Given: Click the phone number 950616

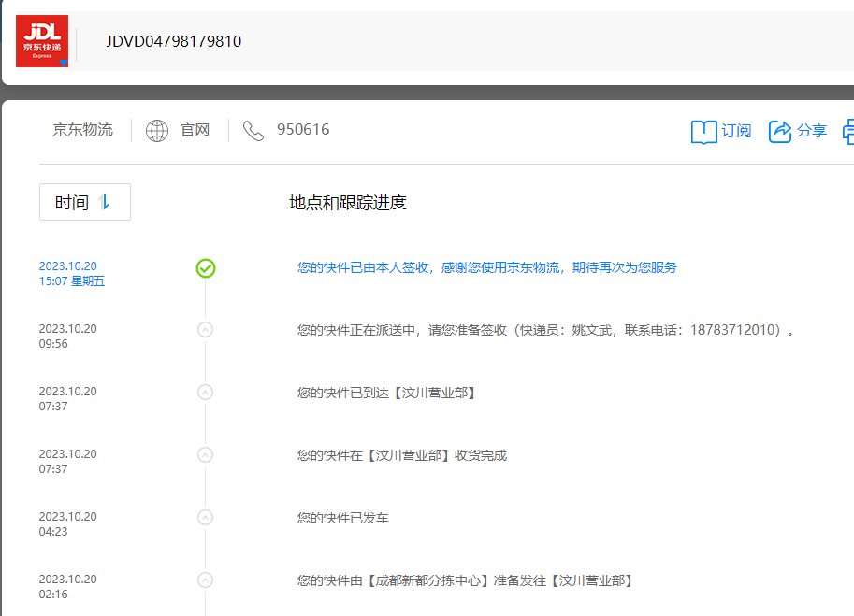Looking at the screenshot, I should [x=303, y=130].
